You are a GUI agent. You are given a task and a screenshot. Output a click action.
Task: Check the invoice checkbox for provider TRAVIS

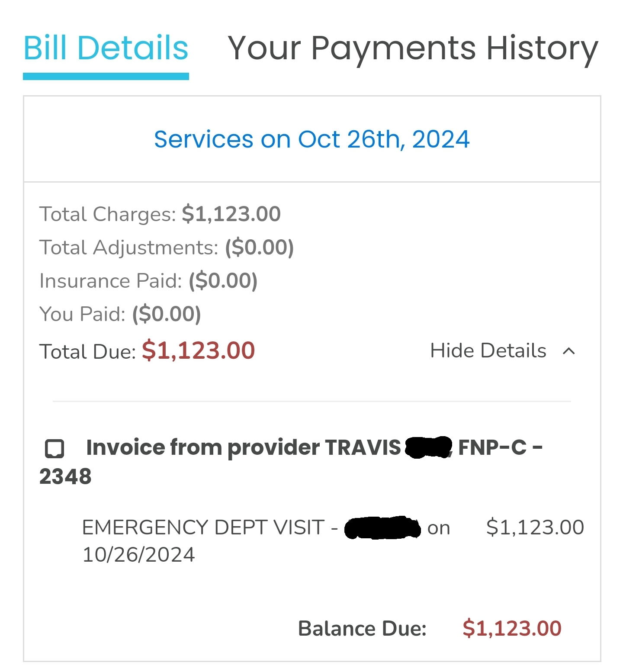click(55, 448)
